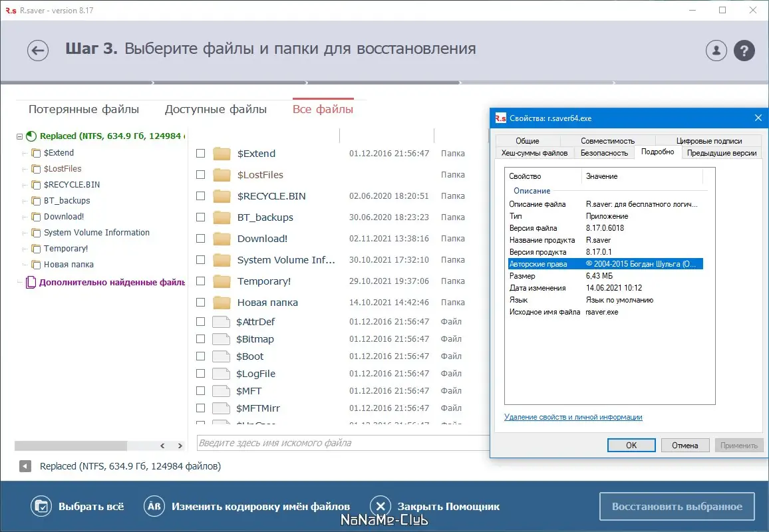Go back with the round arrow icon
The width and height of the screenshot is (769, 532).
pos(38,50)
